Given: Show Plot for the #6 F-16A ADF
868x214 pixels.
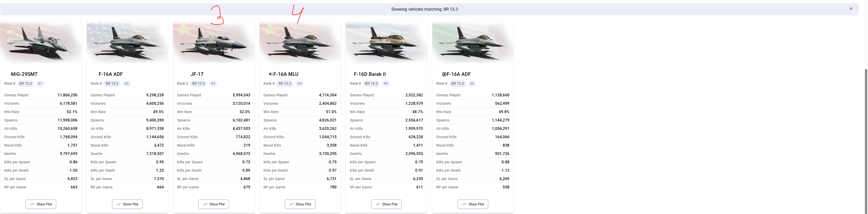Looking at the screenshot, I should click(x=473, y=204).
